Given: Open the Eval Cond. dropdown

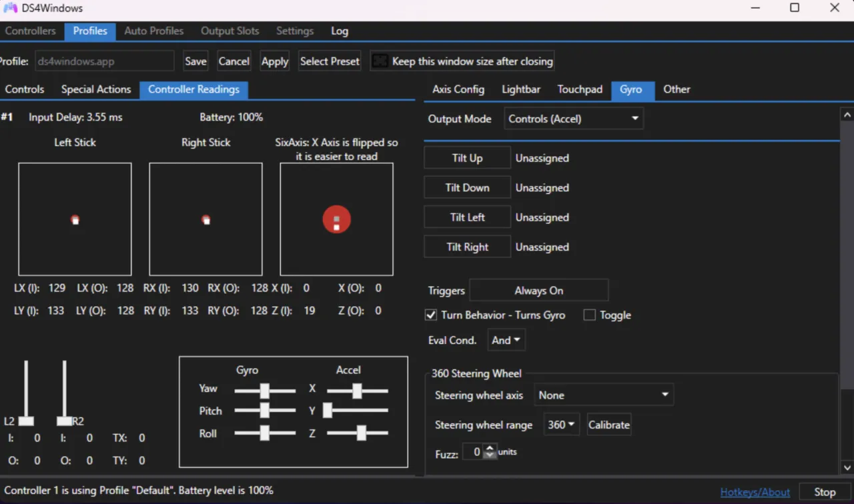Looking at the screenshot, I should pyautogui.click(x=506, y=339).
